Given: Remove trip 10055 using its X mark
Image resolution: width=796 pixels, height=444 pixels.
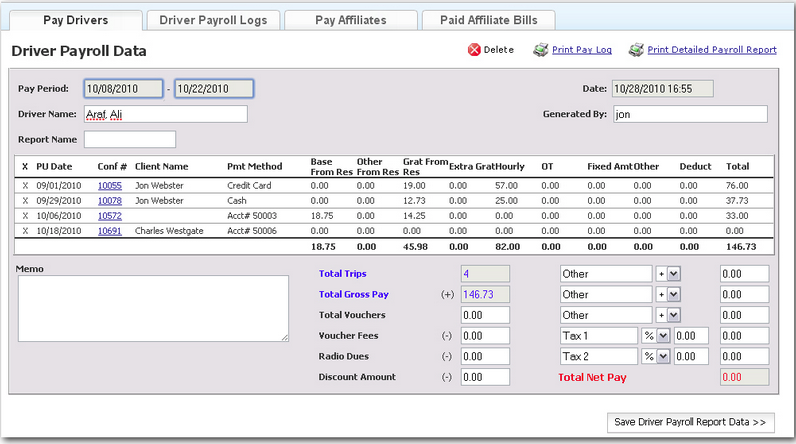Looking at the screenshot, I should click(x=25, y=186).
